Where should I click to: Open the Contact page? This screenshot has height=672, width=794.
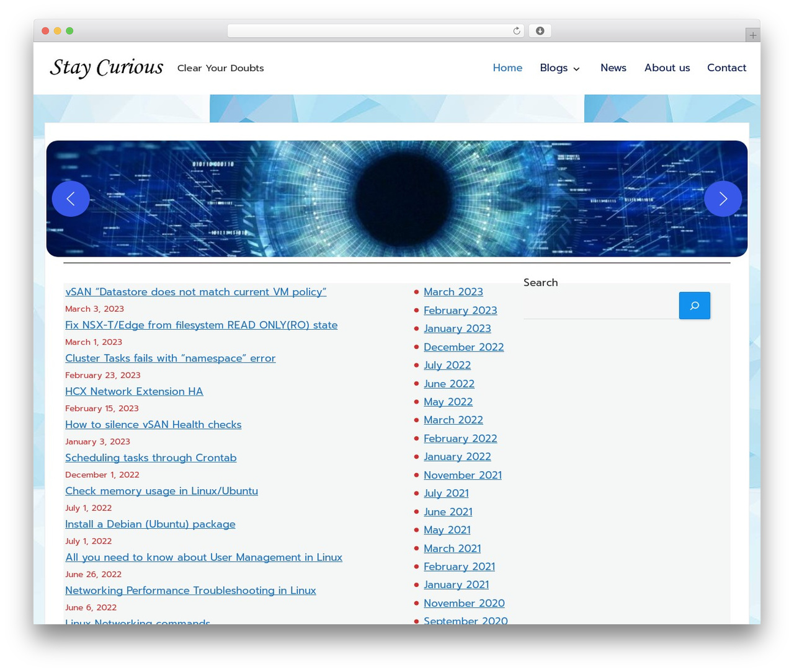(726, 68)
